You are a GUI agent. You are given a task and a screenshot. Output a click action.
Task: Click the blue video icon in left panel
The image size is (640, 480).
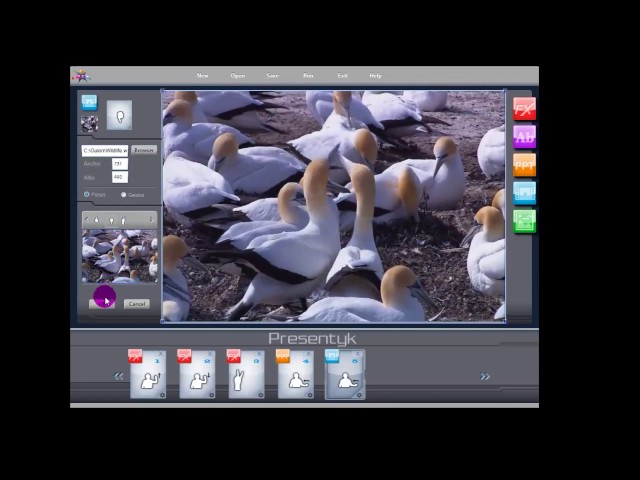pyautogui.click(x=89, y=102)
